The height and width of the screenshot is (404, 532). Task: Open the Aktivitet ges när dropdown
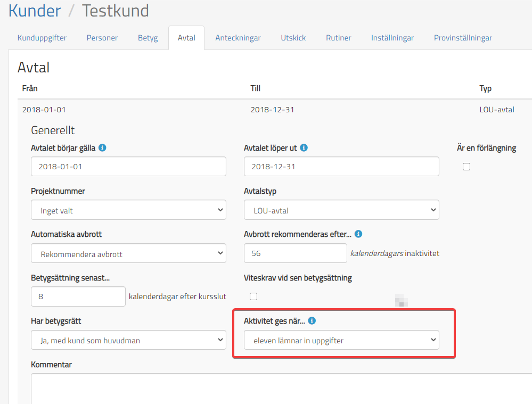click(341, 340)
